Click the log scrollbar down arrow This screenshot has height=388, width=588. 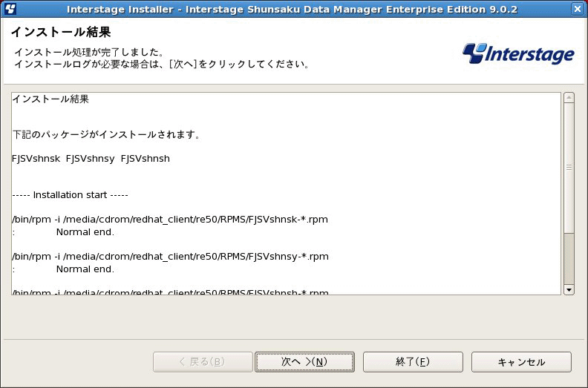tap(569, 290)
